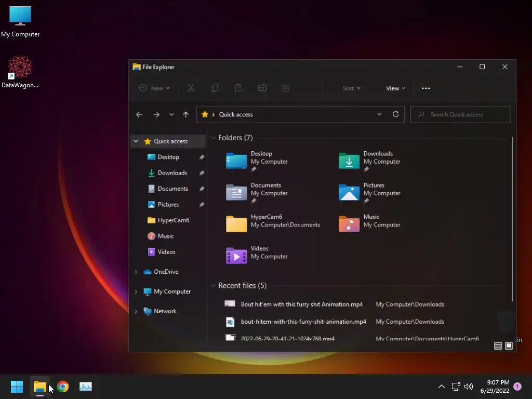The image size is (532, 399).
Task: Click the Cut scissors icon in toolbar
Action: pyautogui.click(x=191, y=88)
